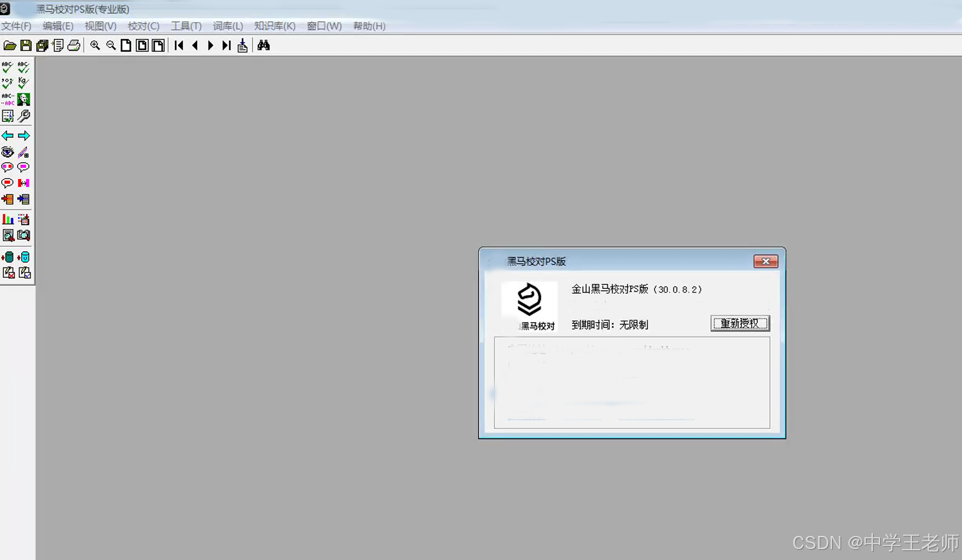
Task: Click the 黑马校对 logo in dialog
Action: tap(530, 306)
